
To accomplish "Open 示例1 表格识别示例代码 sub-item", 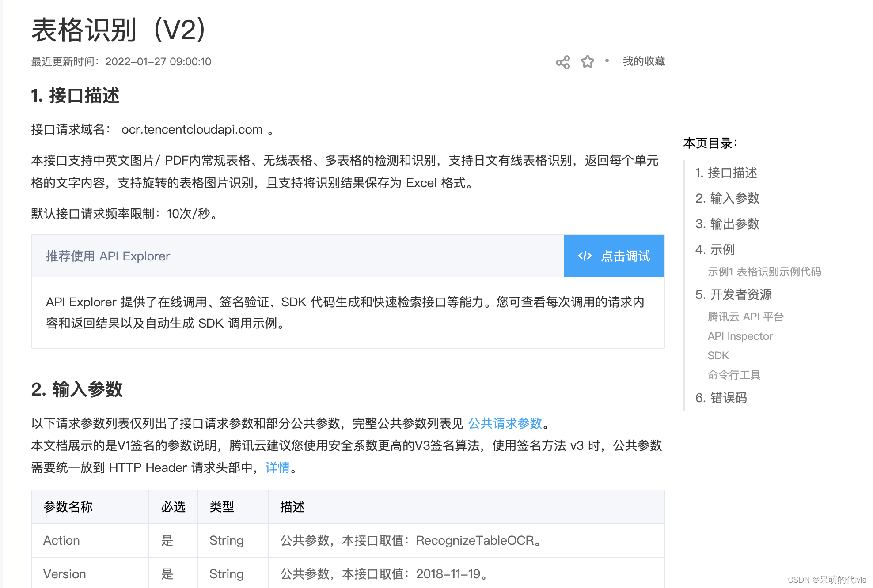I will [764, 272].
